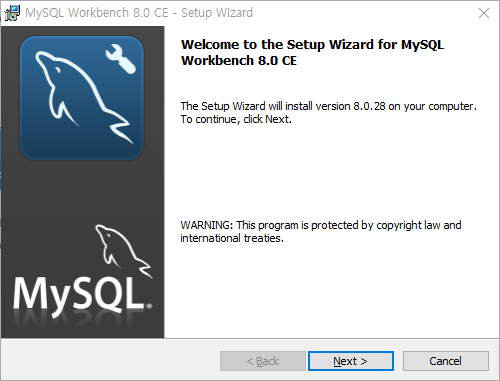Click the Cancel button
The height and width of the screenshot is (381, 500).
click(x=446, y=361)
